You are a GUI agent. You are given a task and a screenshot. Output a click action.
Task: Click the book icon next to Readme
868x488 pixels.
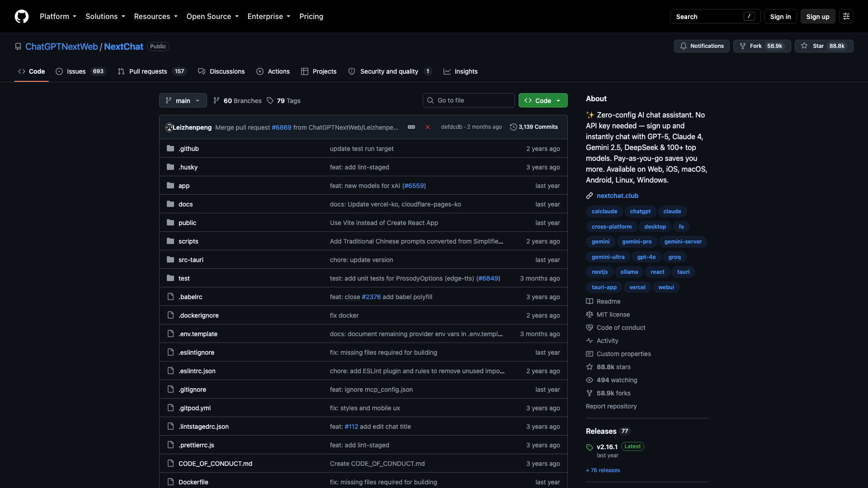(x=590, y=301)
